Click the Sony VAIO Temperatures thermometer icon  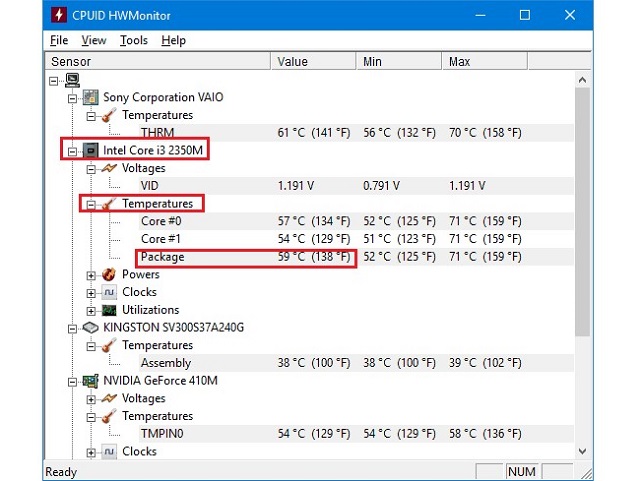tap(109, 115)
